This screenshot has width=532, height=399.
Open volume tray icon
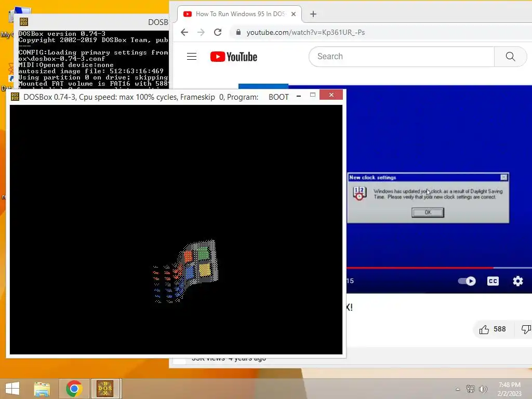(483, 389)
